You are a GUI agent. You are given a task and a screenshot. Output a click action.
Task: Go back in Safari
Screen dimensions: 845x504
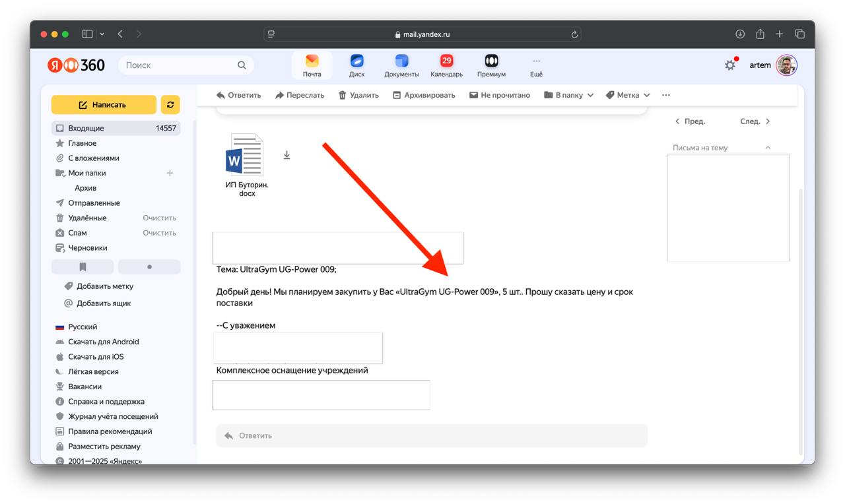pos(120,34)
